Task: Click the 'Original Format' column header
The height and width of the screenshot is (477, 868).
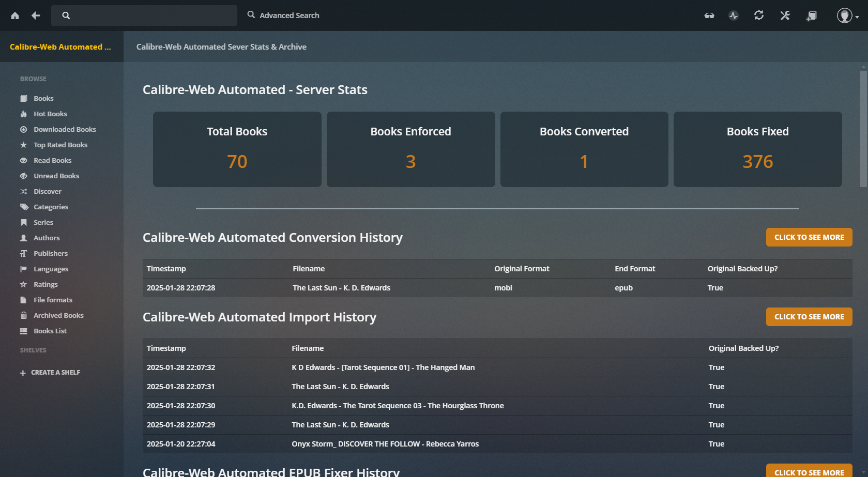Action: pos(522,269)
